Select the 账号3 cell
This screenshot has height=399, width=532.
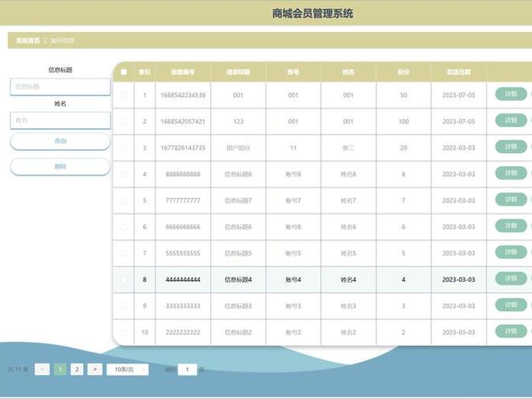pyautogui.click(x=293, y=306)
